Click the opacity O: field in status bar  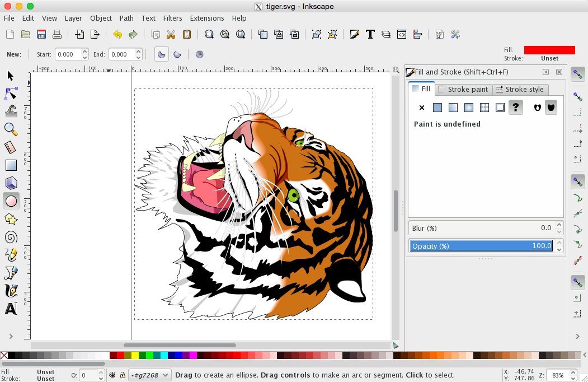(88, 375)
